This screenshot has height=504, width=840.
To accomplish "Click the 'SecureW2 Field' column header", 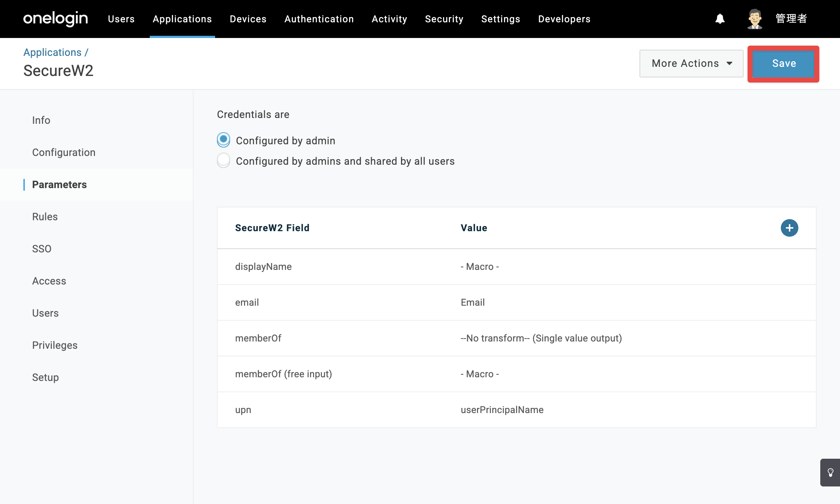I will click(272, 228).
